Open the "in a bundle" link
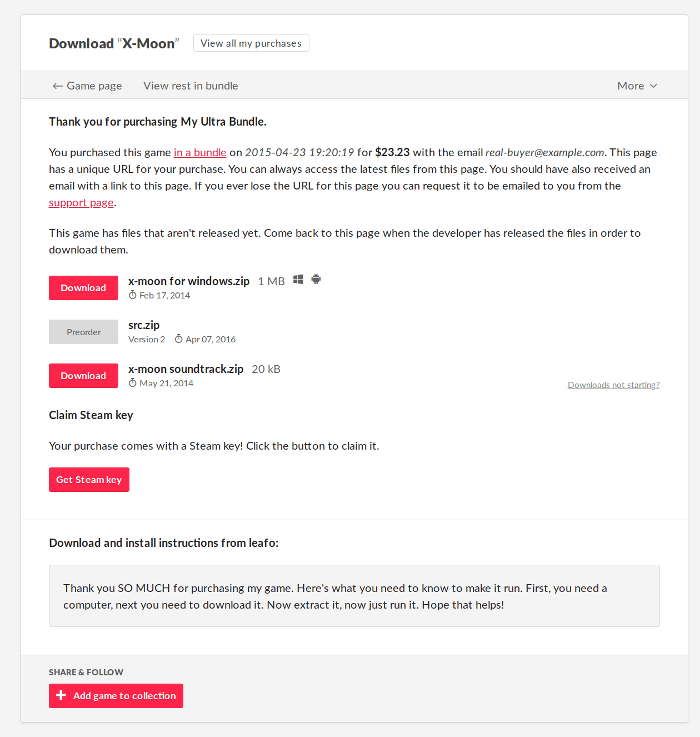Image resolution: width=700 pixels, height=737 pixels. coord(200,153)
